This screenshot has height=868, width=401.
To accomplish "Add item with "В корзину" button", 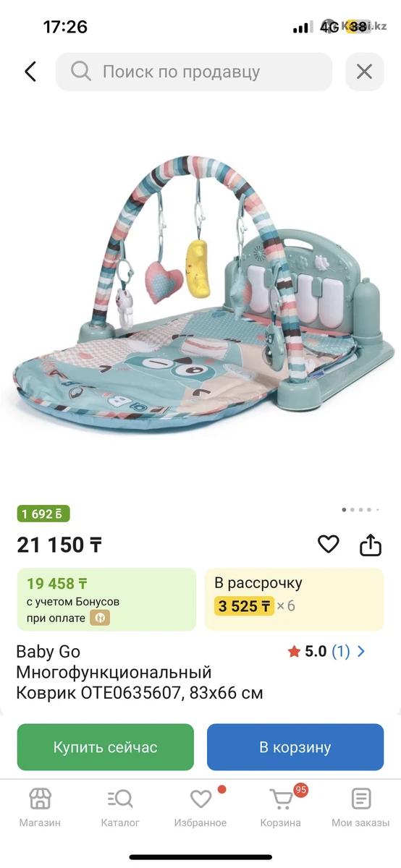I will [295, 747].
